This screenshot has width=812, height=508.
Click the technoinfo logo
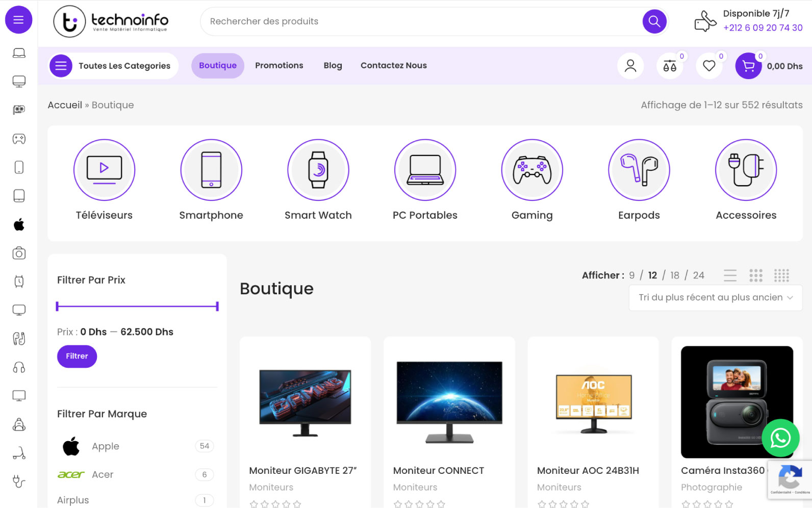click(x=111, y=21)
